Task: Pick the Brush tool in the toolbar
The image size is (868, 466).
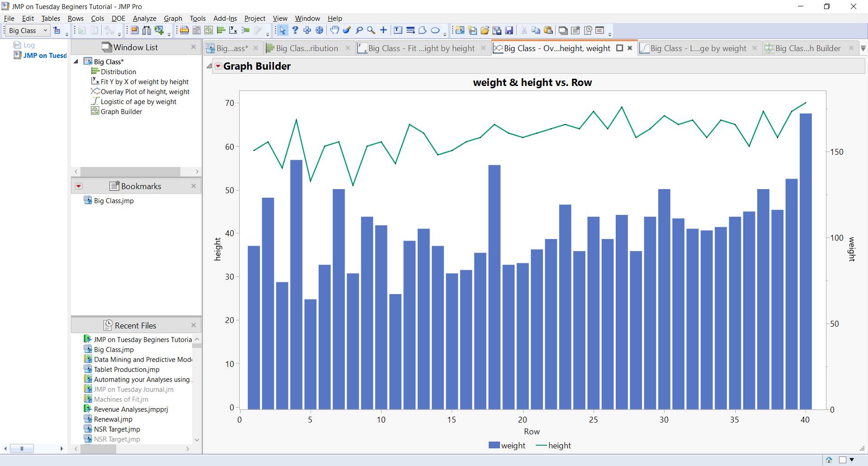Action: click(x=347, y=30)
